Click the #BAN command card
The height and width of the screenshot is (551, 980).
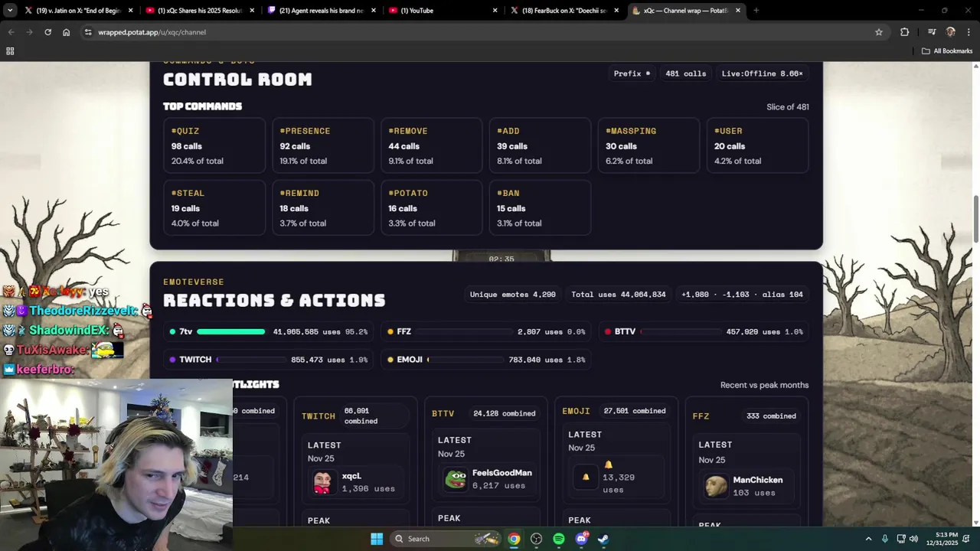[541, 207]
